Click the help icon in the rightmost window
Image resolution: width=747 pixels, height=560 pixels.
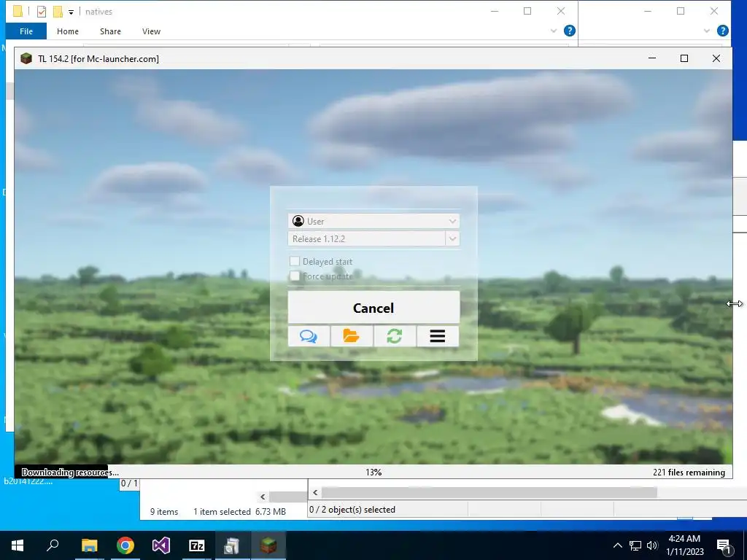tap(722, 31)
